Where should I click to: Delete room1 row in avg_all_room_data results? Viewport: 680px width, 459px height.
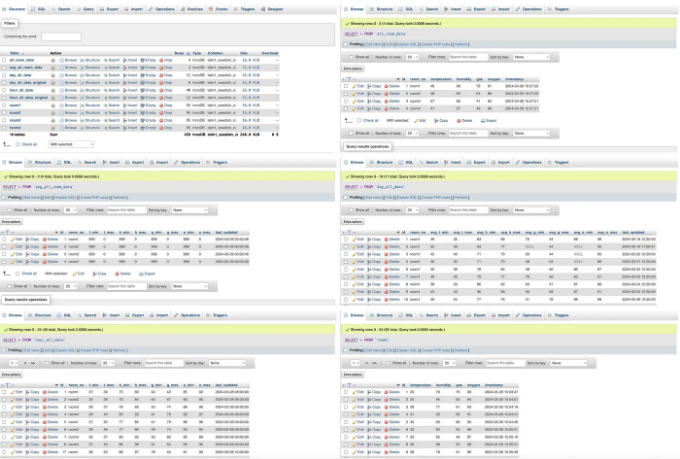[x=50, y=239]
